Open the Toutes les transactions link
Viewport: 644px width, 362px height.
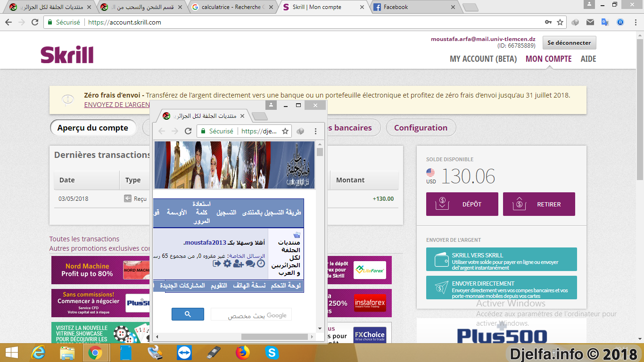[84, 239]
